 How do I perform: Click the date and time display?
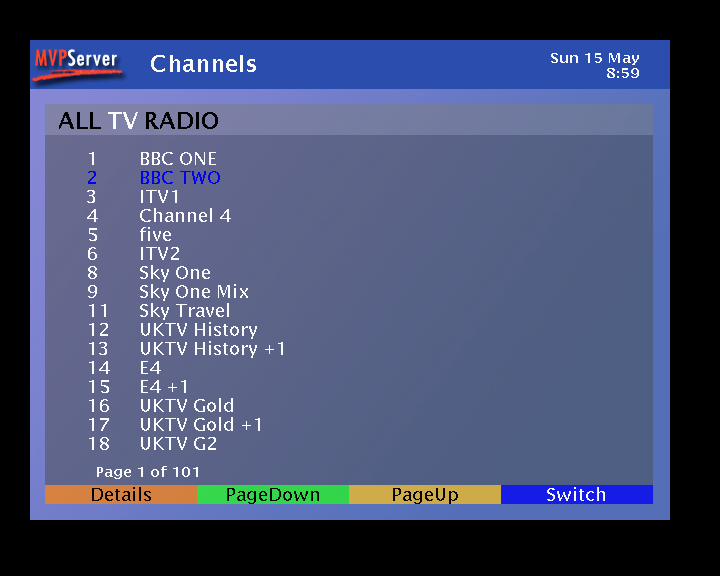[x=595, y=66]
